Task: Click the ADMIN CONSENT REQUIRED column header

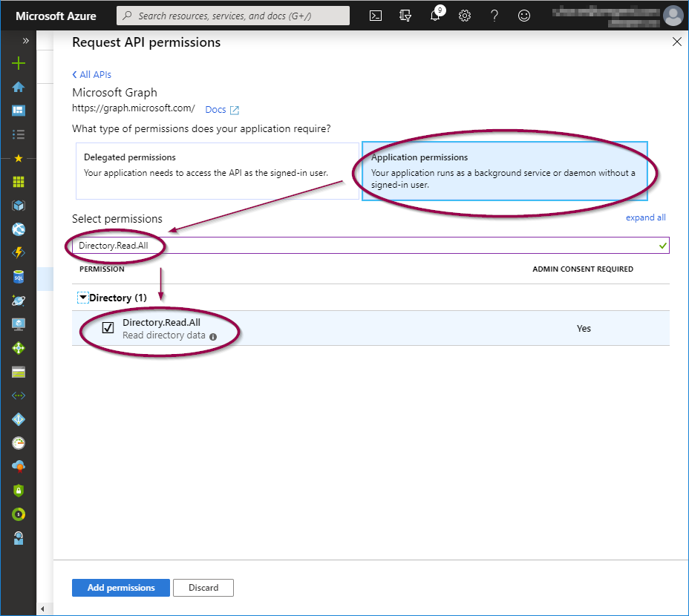Action: [x=583, y=269]
